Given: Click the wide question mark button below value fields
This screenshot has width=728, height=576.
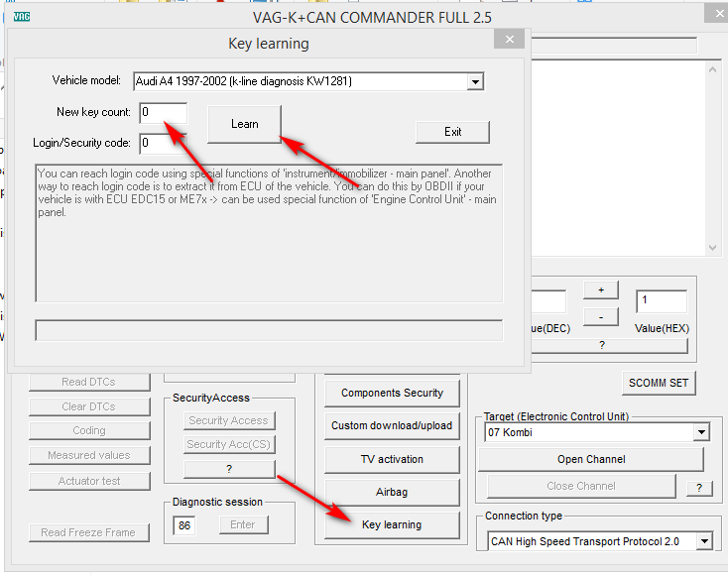Looking at the screenshot, I should coord(610,345).
